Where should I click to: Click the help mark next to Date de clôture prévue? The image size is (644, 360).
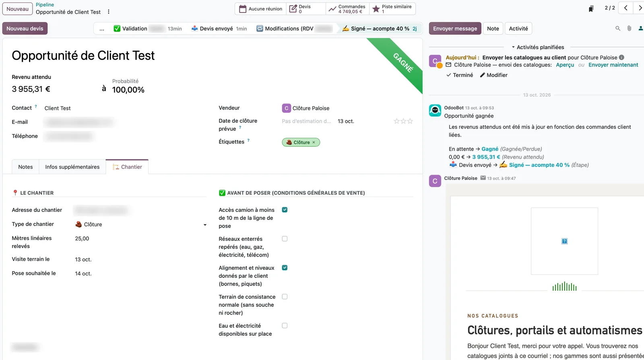click(x=240, y=128)
